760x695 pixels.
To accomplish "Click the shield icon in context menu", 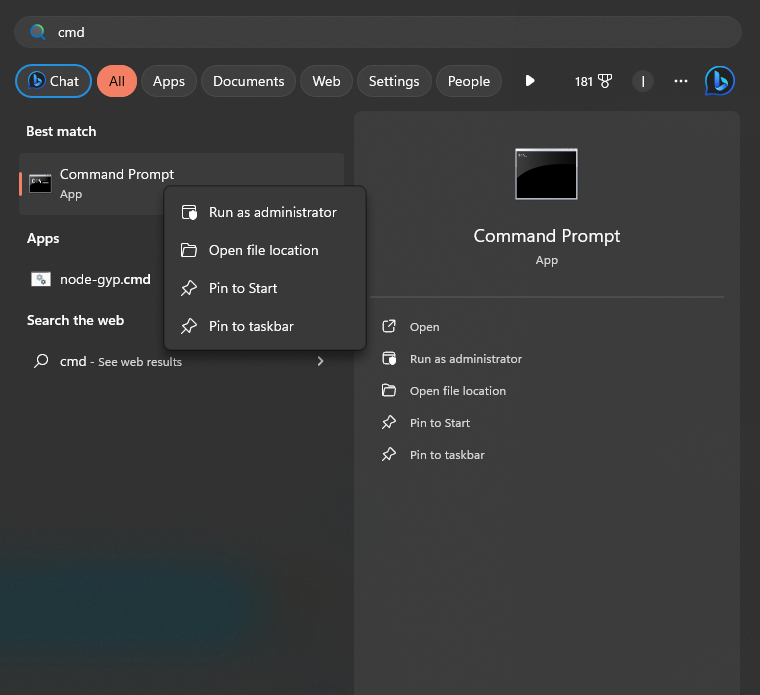I will (189, 212).
